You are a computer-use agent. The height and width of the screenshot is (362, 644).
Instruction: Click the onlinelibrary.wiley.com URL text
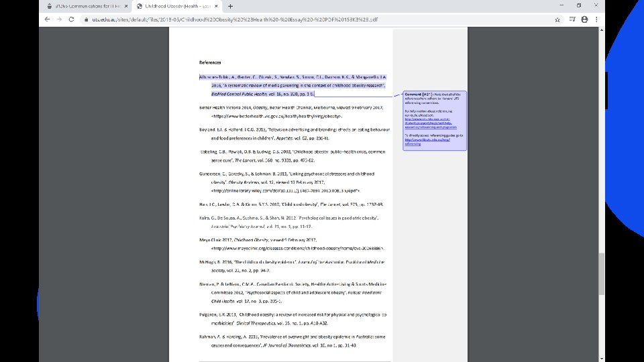(x=286, y=191)
